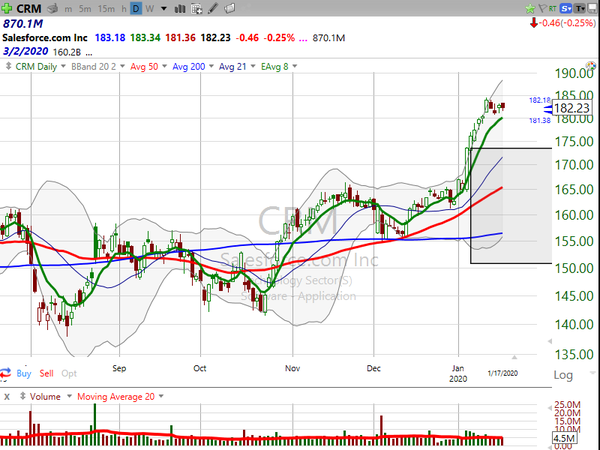This screenshot has width=600, height=450.
Task: Click the CRM ticker symbol in the header
Action: (x=29, y=8)
